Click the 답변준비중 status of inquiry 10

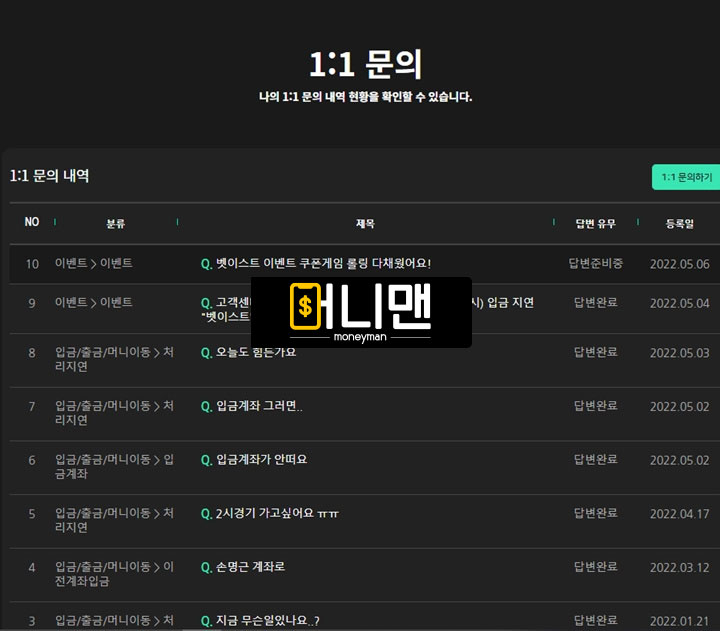pos(596,264)
